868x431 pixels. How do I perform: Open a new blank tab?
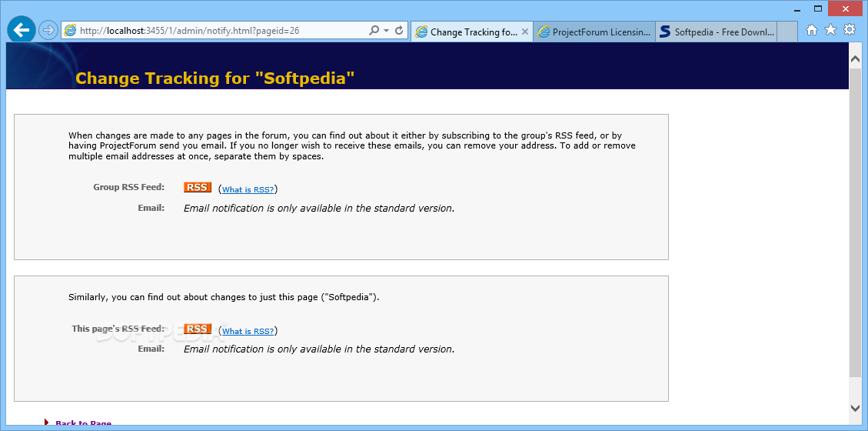787,32
